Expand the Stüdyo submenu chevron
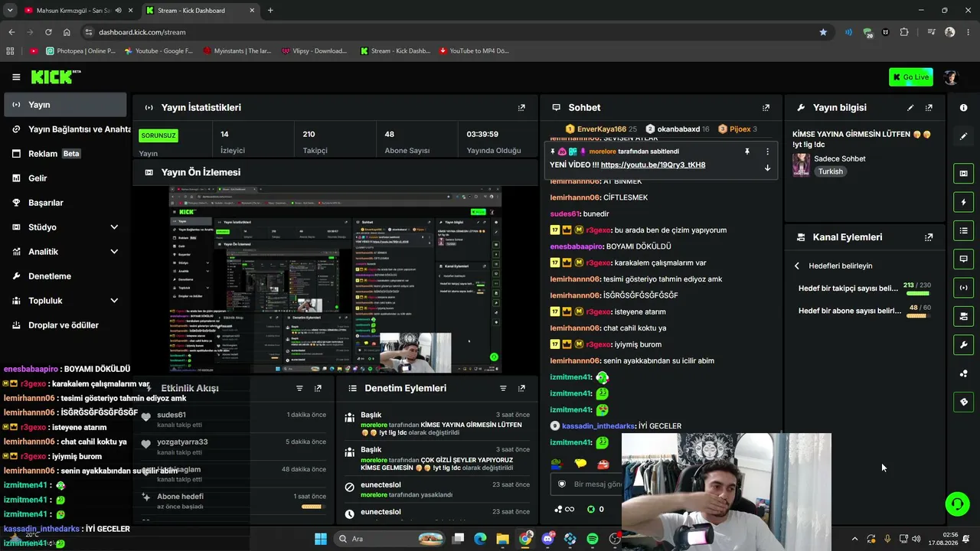The width and height of the screenshot is (980, 551). tap(114, 227)
